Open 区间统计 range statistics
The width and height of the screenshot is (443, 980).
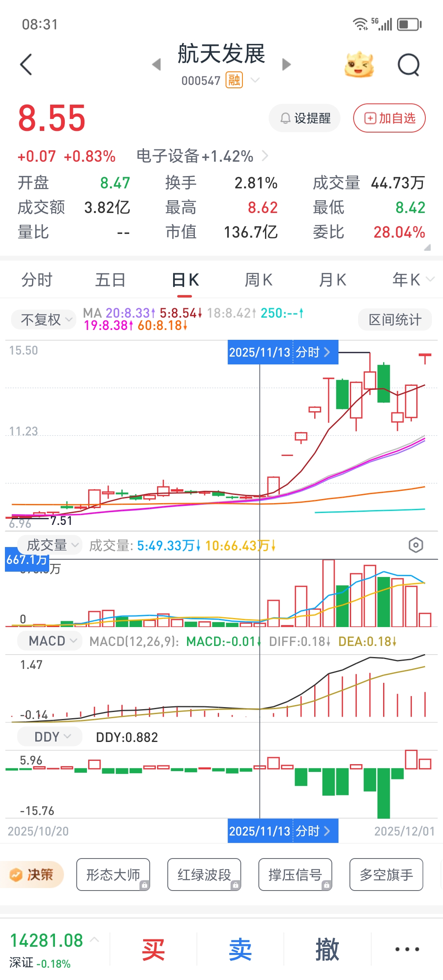(395, 319)
